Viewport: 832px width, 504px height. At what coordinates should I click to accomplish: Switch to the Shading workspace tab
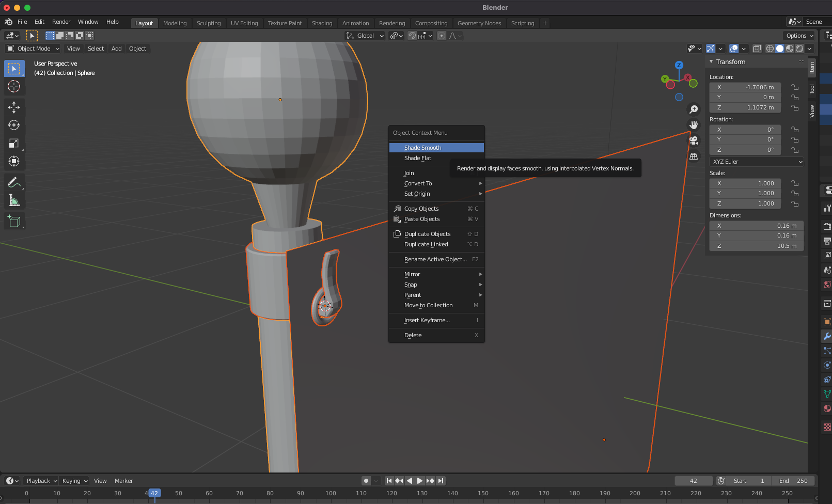point(322,23)
